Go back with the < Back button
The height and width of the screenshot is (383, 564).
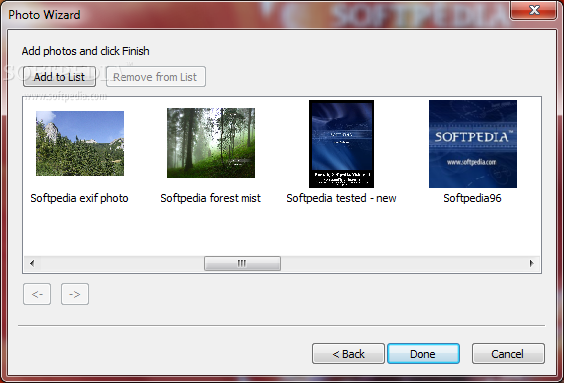(348, 354)
